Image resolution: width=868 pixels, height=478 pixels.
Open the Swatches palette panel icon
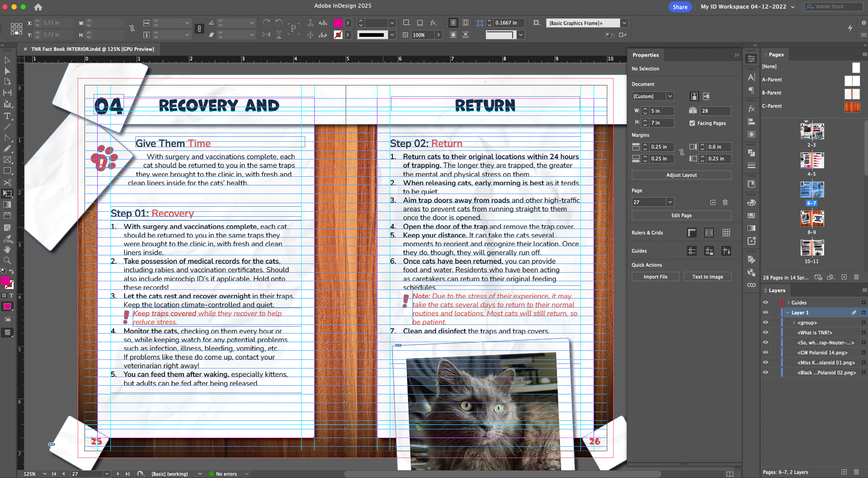tap(752, 215)
